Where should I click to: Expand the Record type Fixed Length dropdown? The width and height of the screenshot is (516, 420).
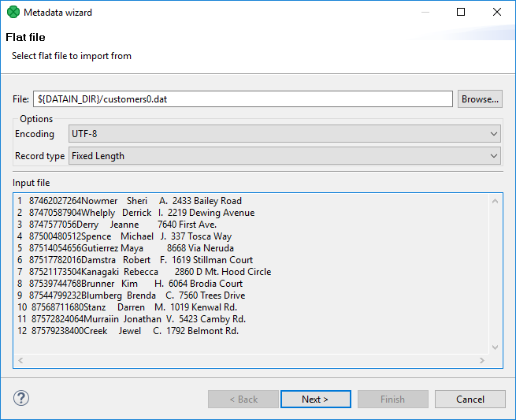point(284,156)
